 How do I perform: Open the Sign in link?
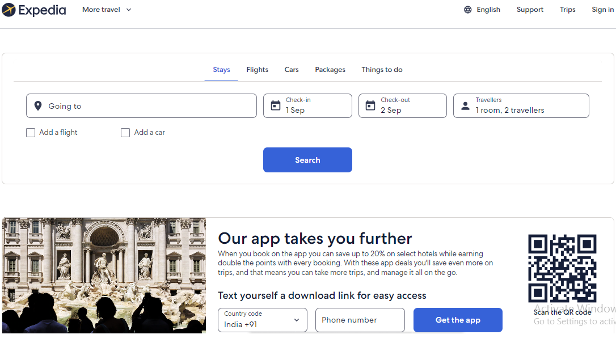[602, 10]
